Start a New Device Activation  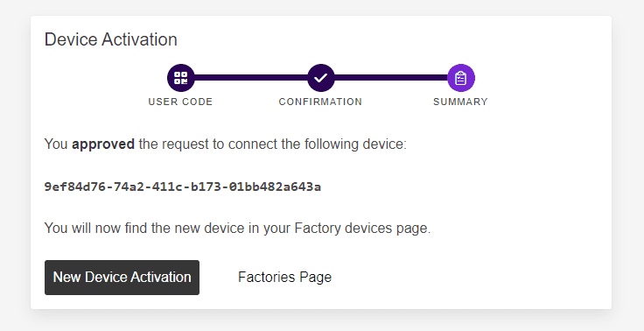click(x=122, y=277)
